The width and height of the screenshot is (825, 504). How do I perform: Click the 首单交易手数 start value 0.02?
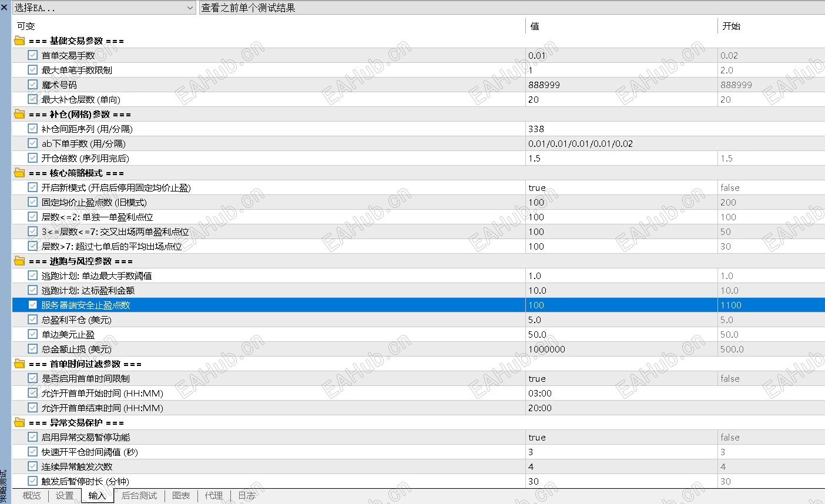[x=729, y=55]
